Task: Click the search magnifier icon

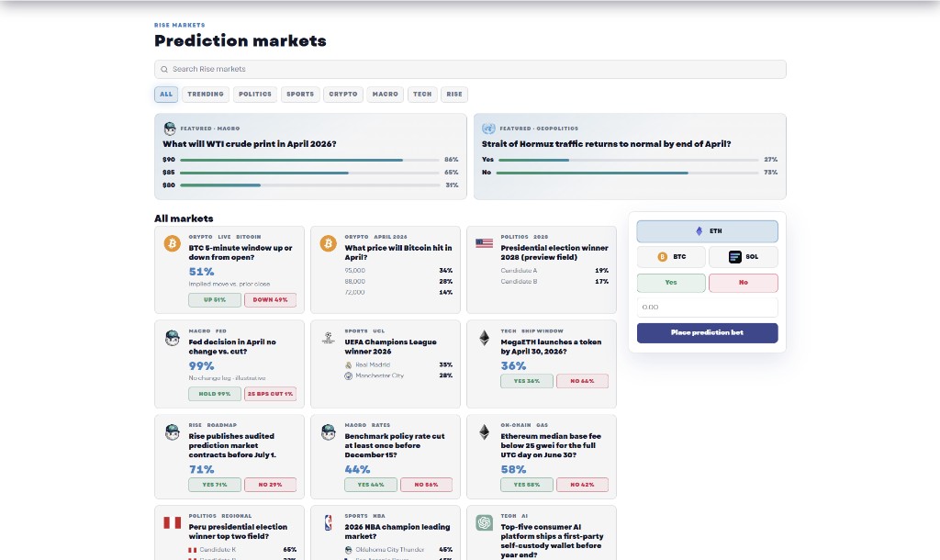Action: (164, 70)
